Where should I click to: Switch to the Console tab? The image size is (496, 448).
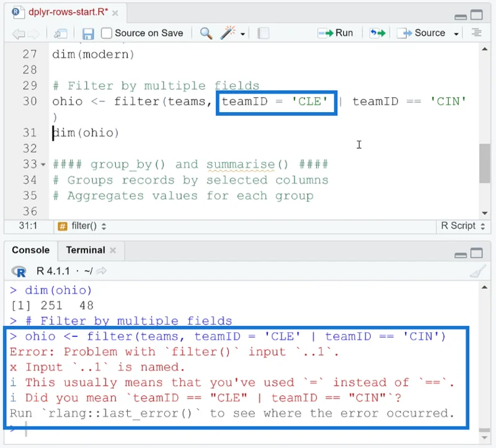pyautogui.click(x=30, y=250)
